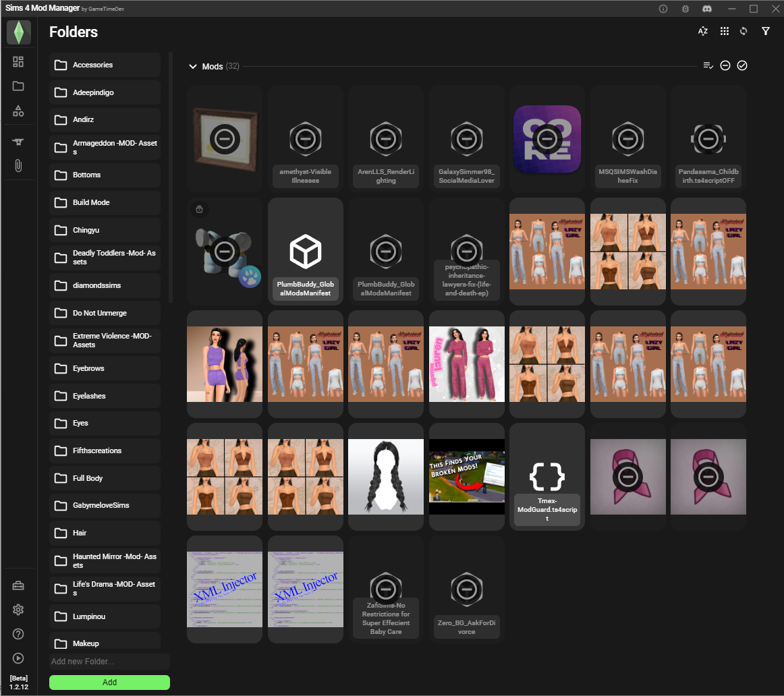Open the Build Mode folder
784x696 pixels.
(x=105, y=202)
